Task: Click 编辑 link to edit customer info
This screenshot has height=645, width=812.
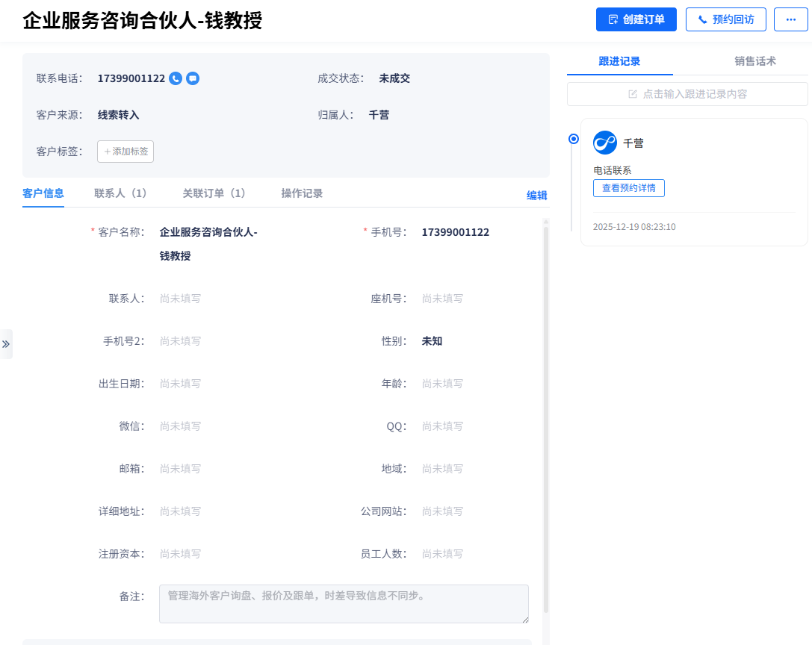Action: (536, 196)
